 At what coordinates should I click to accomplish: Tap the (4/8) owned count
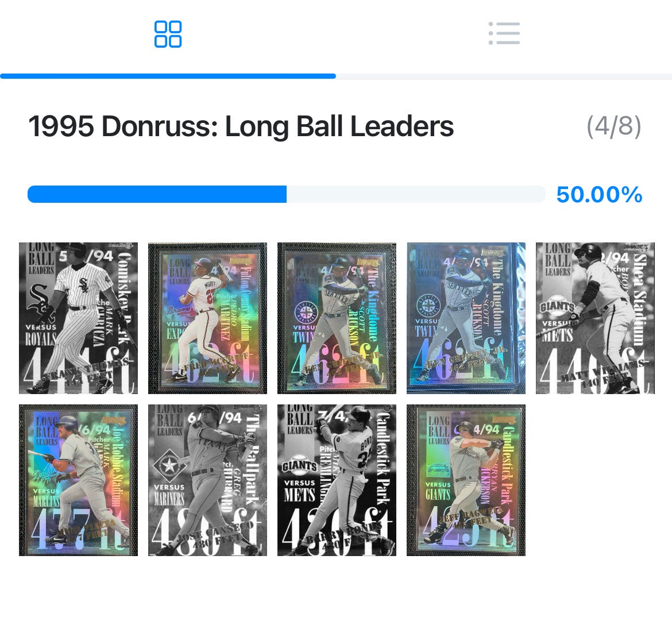pos(614,126)
